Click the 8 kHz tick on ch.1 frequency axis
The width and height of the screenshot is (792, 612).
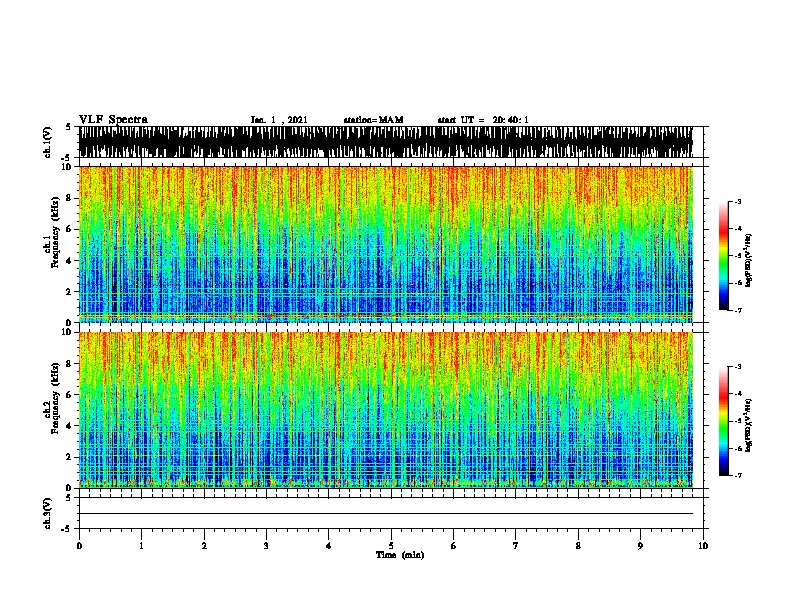70,198
